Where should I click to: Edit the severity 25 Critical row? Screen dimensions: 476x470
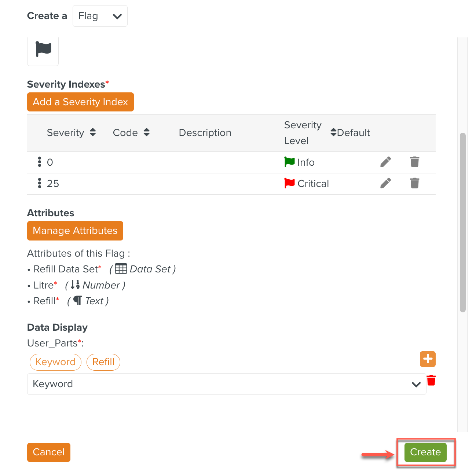tap(385, 183)
